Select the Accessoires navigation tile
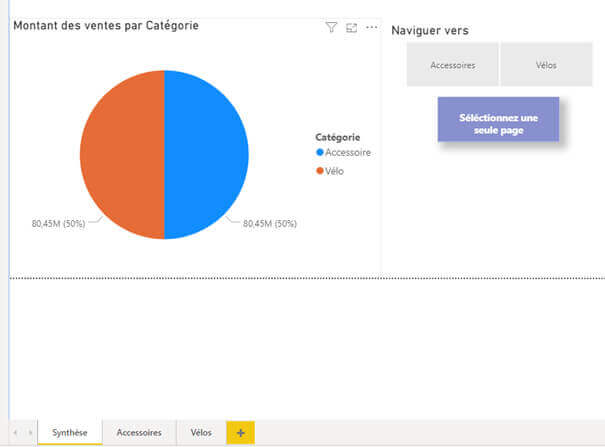This screenshot has height=447, width=605. coord(453,65)
